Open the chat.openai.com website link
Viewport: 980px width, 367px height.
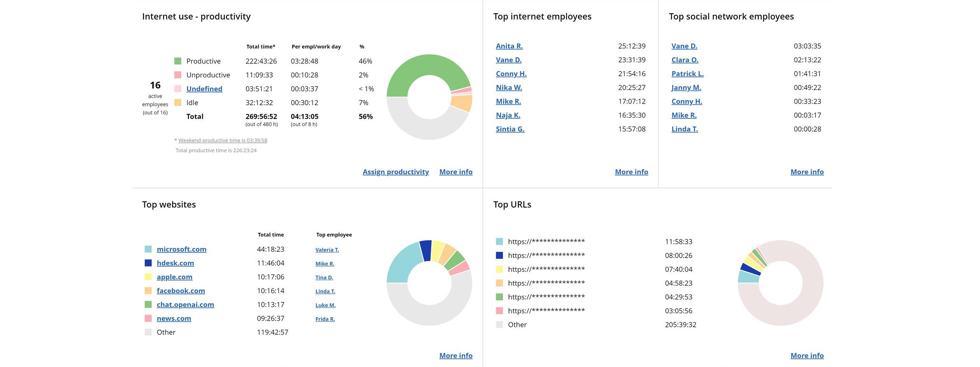point(185,305)
